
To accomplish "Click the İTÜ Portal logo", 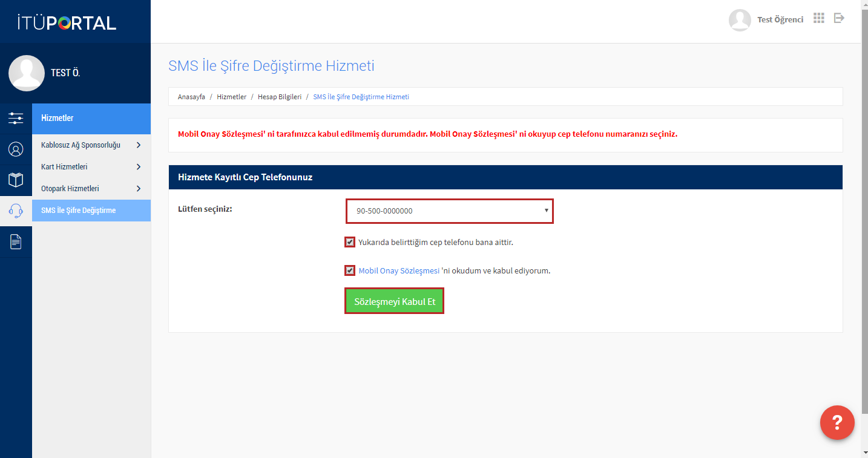I will [x=67, y=23].
